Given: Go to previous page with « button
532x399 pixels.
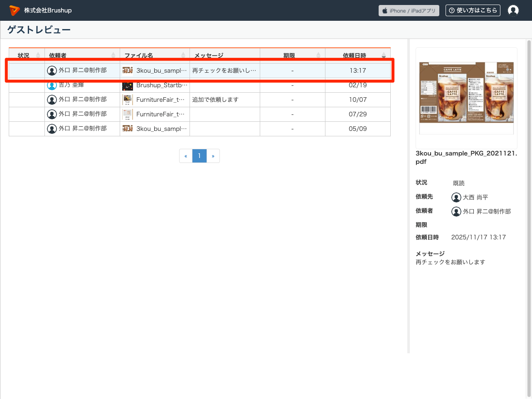Looking at the screenshot, I should (x=186, y=156).
